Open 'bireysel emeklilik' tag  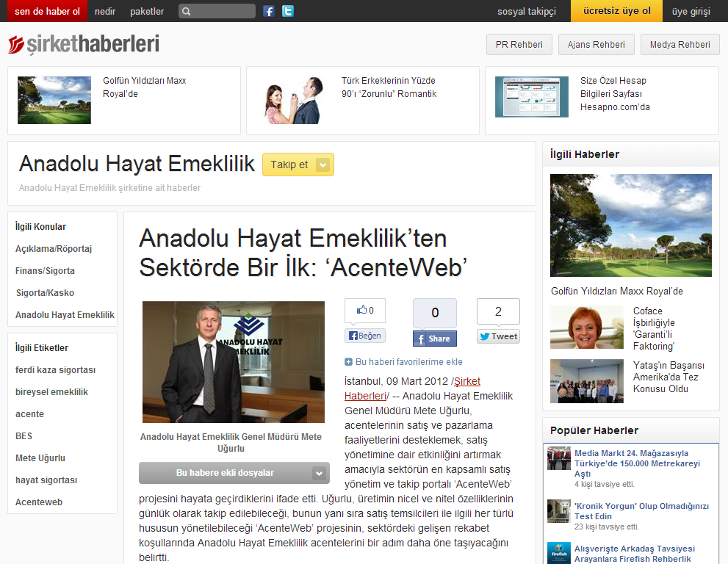(x=51, y=391)
